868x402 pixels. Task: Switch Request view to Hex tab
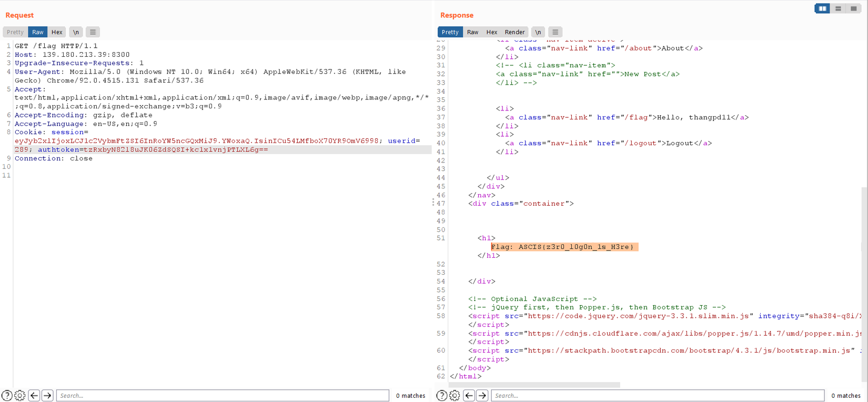click(x=57, y=32)
